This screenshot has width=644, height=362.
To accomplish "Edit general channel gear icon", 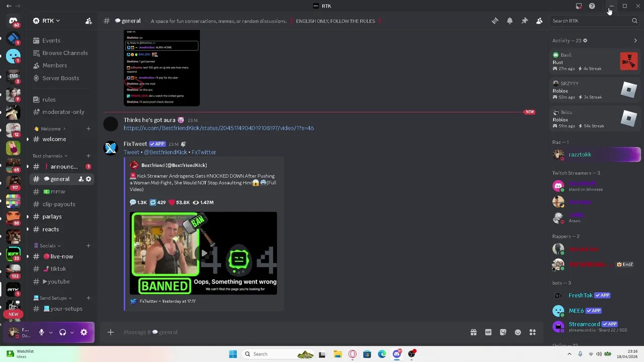I will (89, 179).
